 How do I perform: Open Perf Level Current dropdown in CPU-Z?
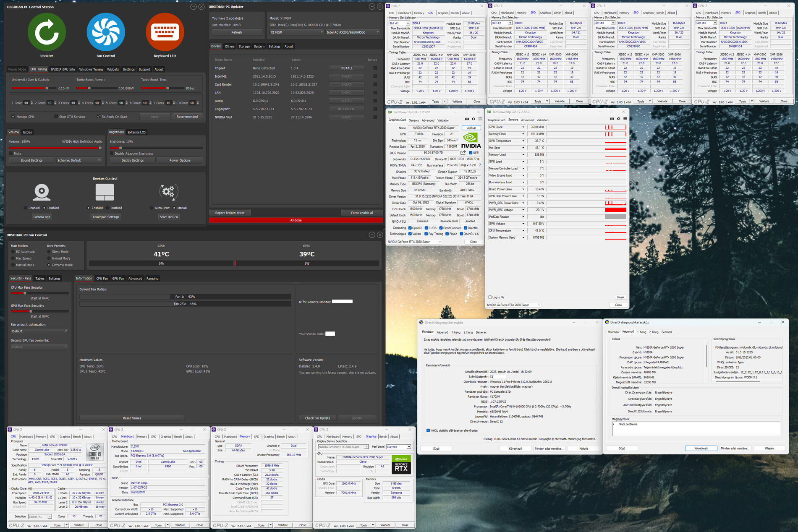point(399,447)
